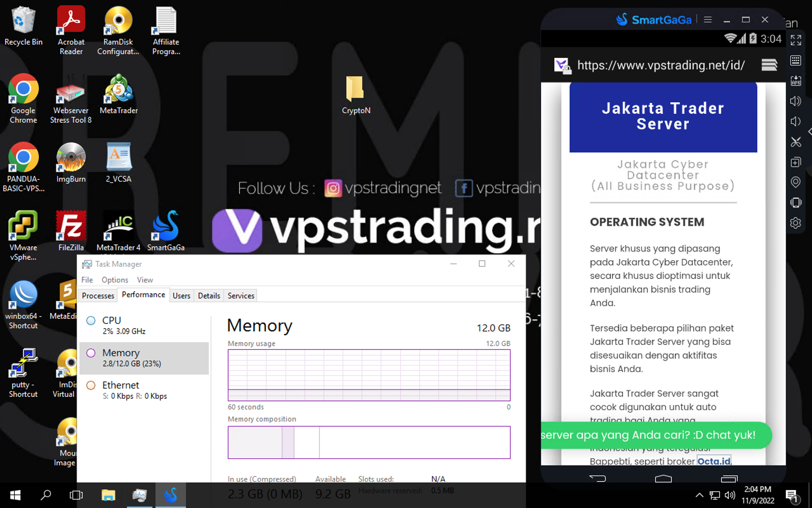Click SmartGaGa taskbar button

point(170,495)
